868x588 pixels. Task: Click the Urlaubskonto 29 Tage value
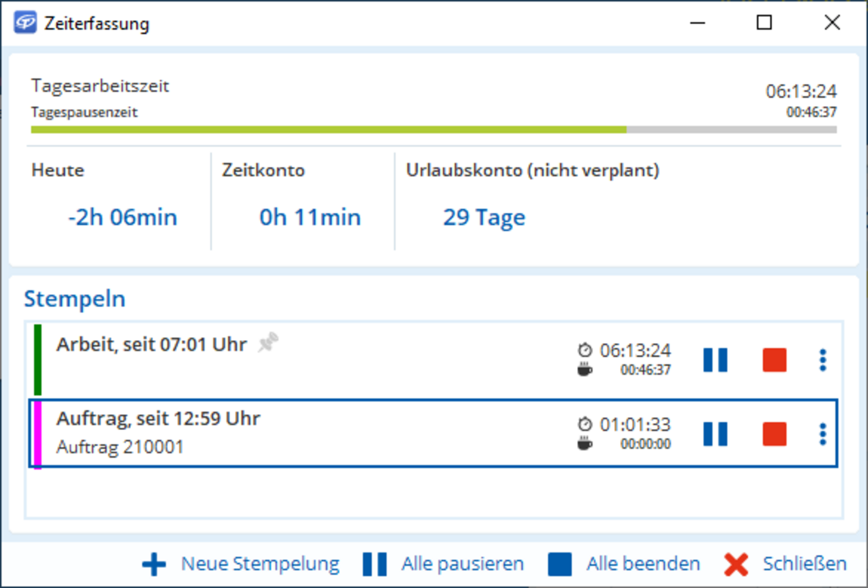point(484,217)
